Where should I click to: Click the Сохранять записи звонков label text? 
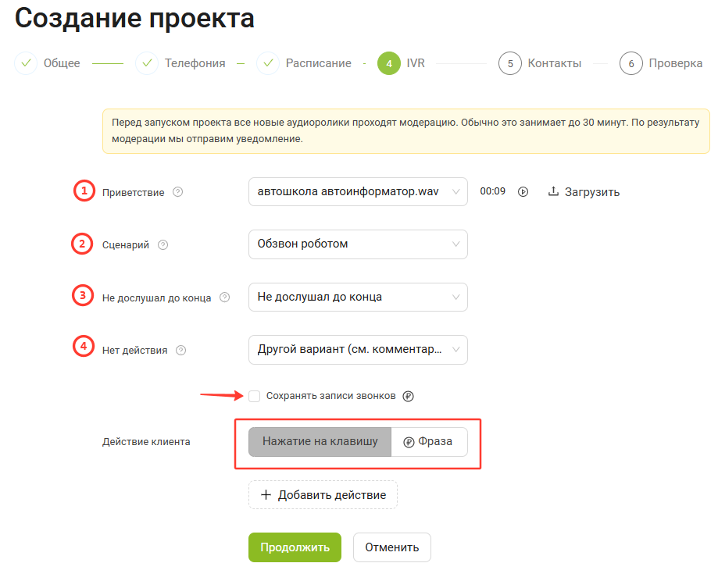[331, 396]
